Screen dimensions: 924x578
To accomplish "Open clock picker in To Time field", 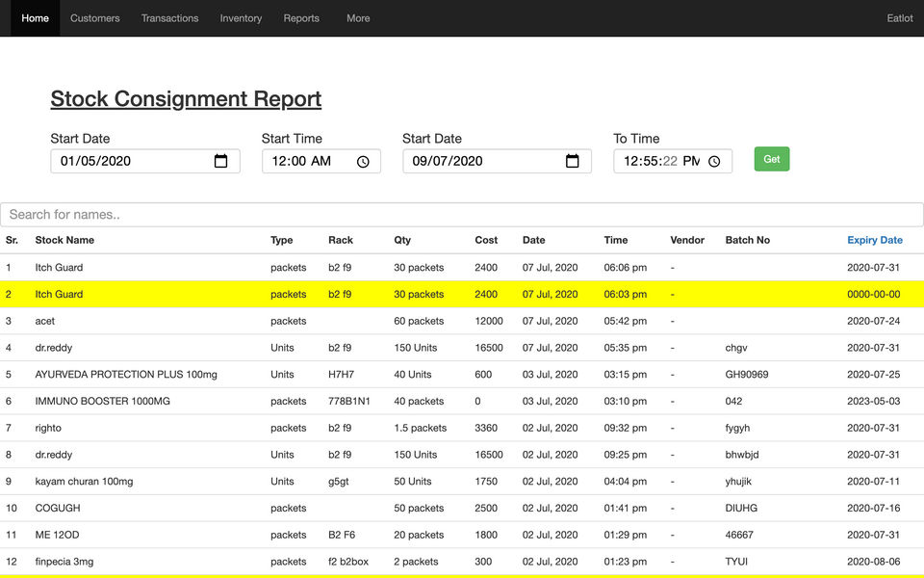I will [x=714, y=162].
